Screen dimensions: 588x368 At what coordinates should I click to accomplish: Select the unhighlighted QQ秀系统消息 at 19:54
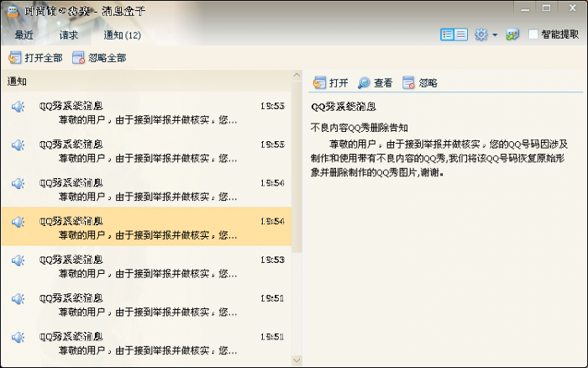pyautogui.click(x=146, y=188)
